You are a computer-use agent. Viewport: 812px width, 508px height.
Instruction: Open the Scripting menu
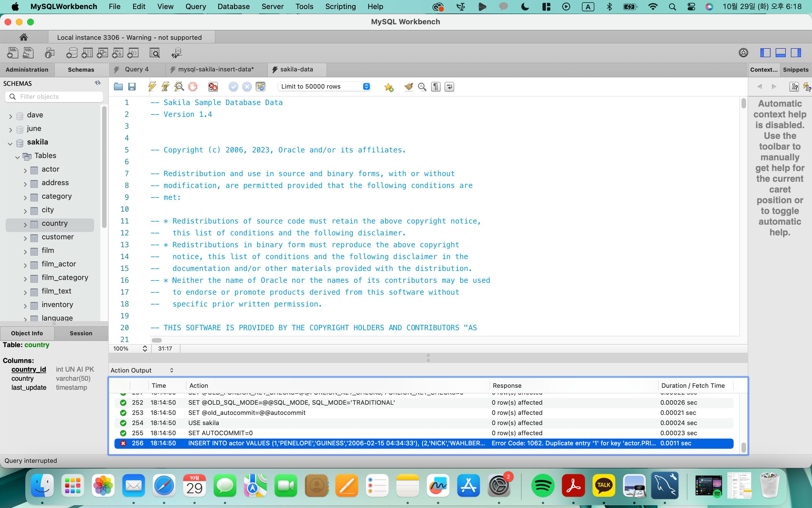point(340,6)
